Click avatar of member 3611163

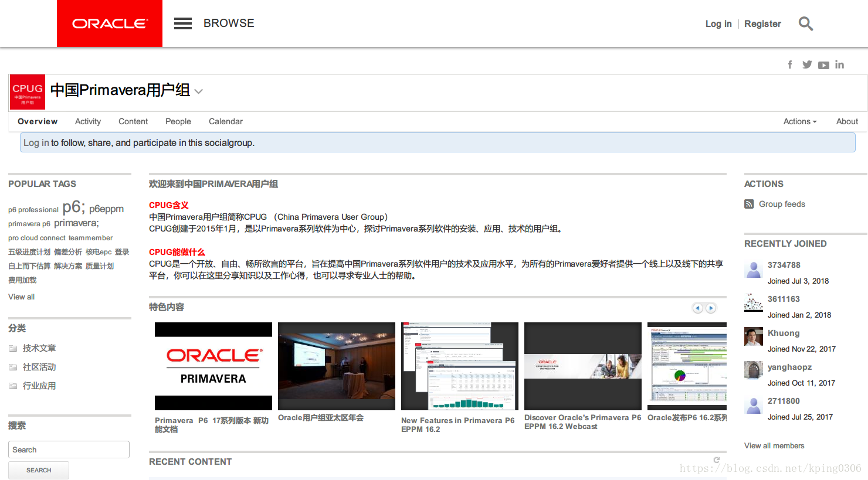point(754,303)
